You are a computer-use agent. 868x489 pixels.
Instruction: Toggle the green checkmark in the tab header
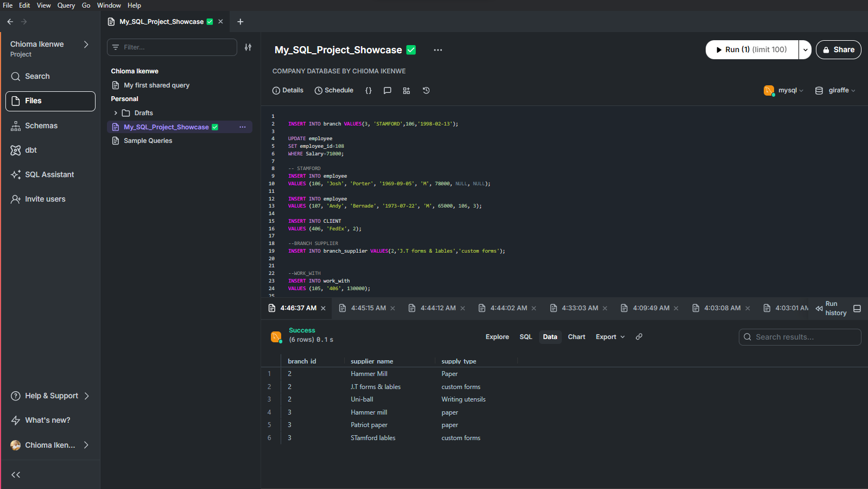point(210,22)
